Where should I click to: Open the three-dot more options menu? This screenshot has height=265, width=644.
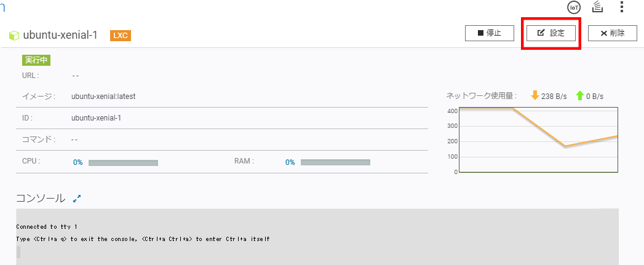[x=621, y=7]
